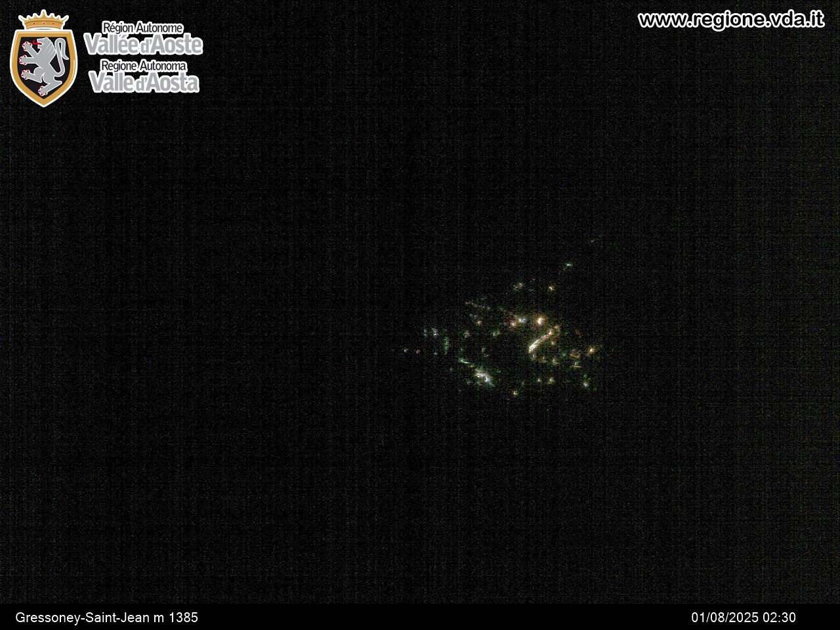The width and height of the screenshot is (840, 630).
Task: Click the leftmost faint light of the village
Action: pyautogui.click(x=406, y=350)
